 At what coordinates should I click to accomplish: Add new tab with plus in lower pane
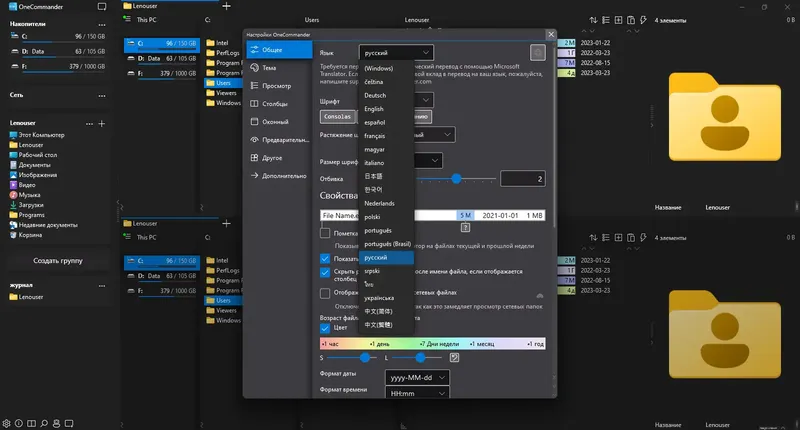coord(227,223)
